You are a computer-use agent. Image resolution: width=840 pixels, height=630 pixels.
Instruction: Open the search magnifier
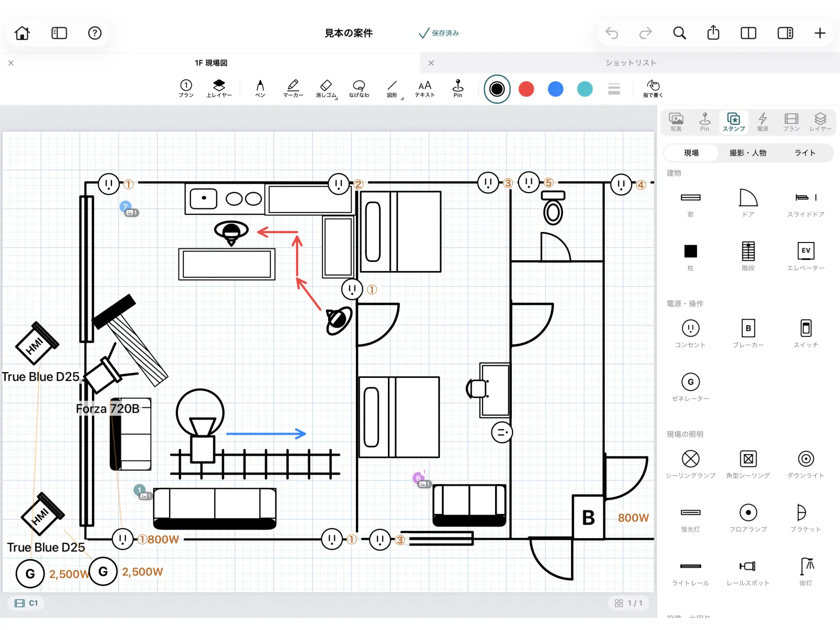click(679, 33)
